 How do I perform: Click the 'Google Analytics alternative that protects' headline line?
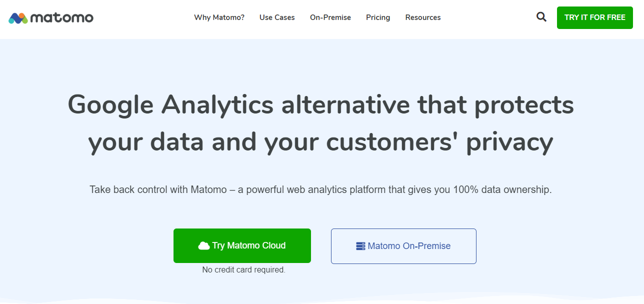pos(320,105)
